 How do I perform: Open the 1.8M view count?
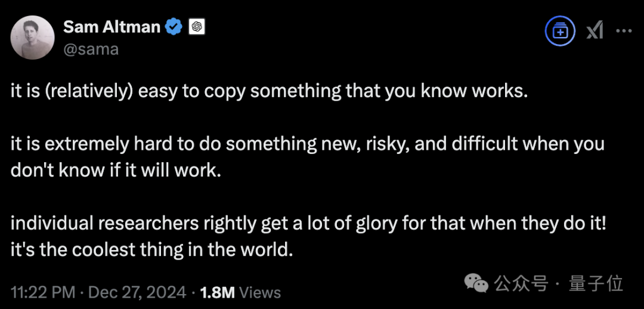217,292
